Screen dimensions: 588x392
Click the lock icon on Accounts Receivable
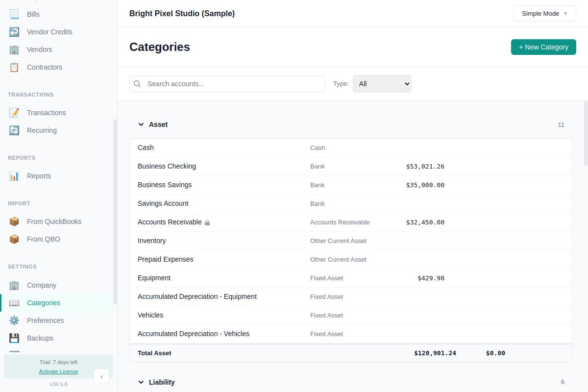click(x=207, y=222)
